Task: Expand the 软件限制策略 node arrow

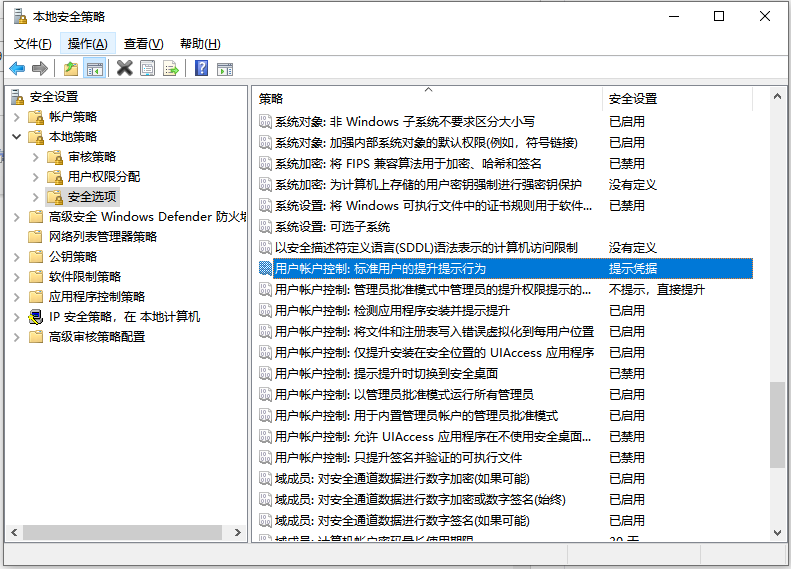Action: [x=17, y=277]
